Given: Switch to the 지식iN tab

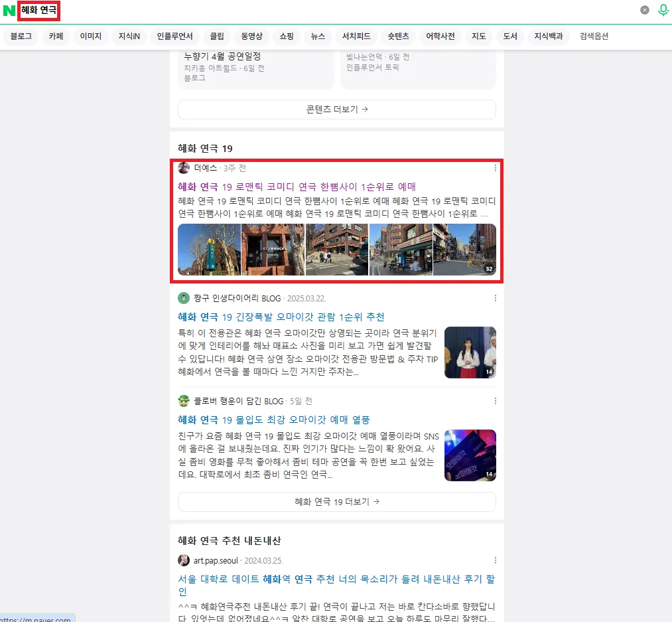Looking at the screenshot, I should tap(129, 37).
